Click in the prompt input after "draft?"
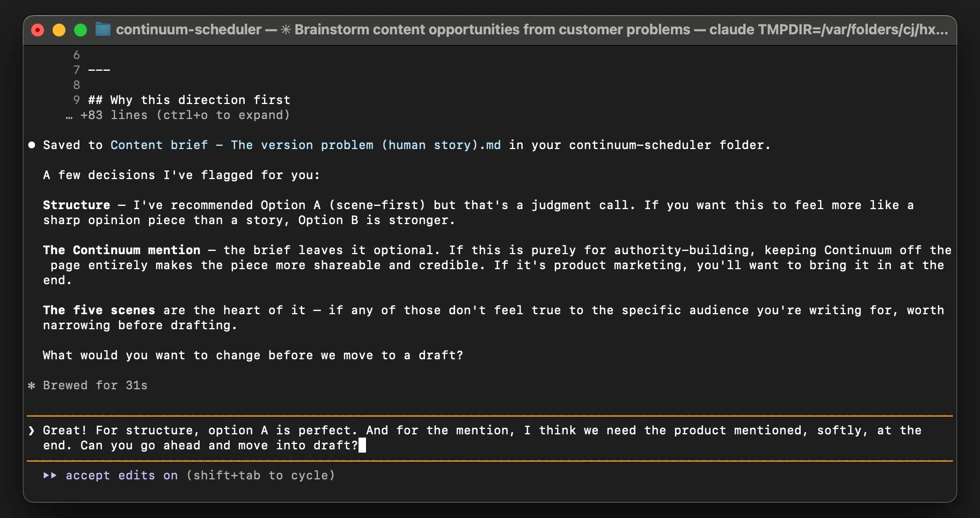This screenshot has width=980, height=518. tap(362, 446)
